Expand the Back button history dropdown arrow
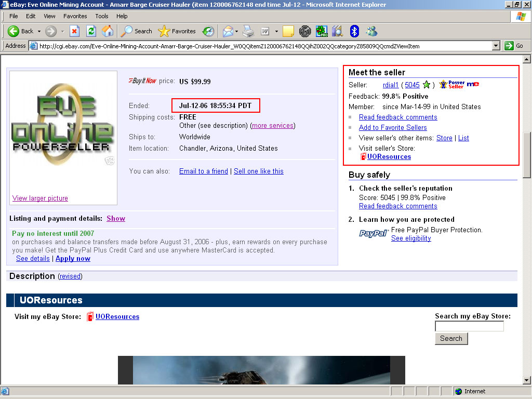532x399 pixels. pos(39,31)
